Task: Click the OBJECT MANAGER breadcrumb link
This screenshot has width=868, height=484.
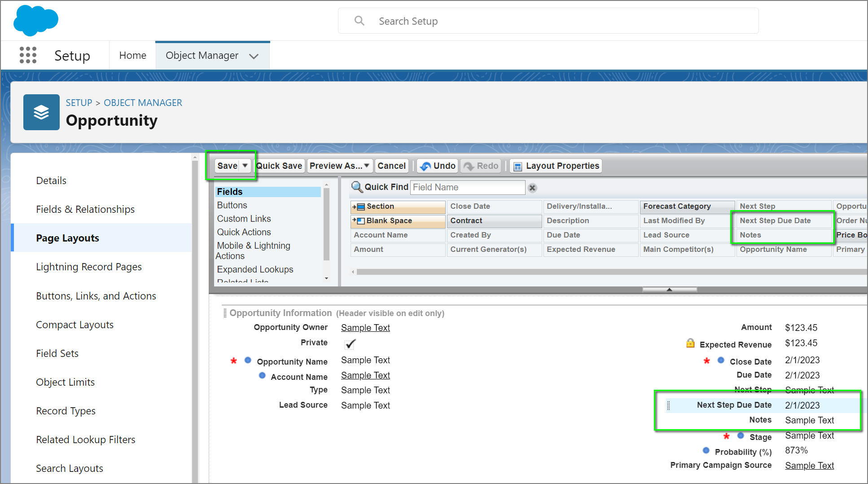Action: [x=143, y=103]
